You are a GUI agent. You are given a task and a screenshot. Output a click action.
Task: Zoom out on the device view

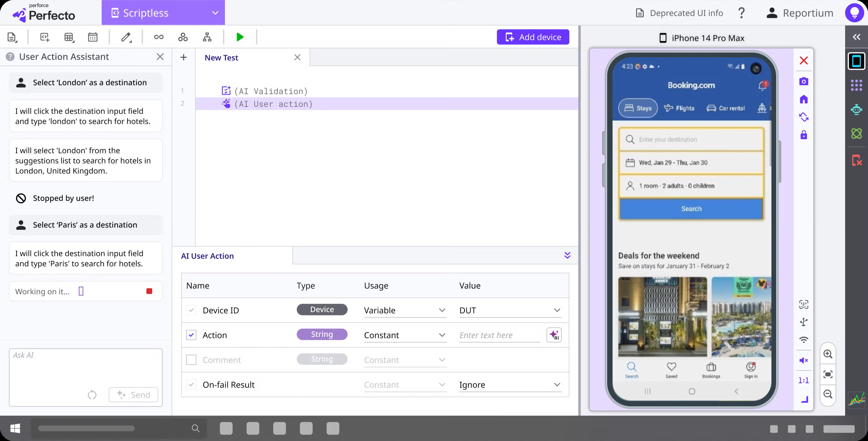pos(828,394)
